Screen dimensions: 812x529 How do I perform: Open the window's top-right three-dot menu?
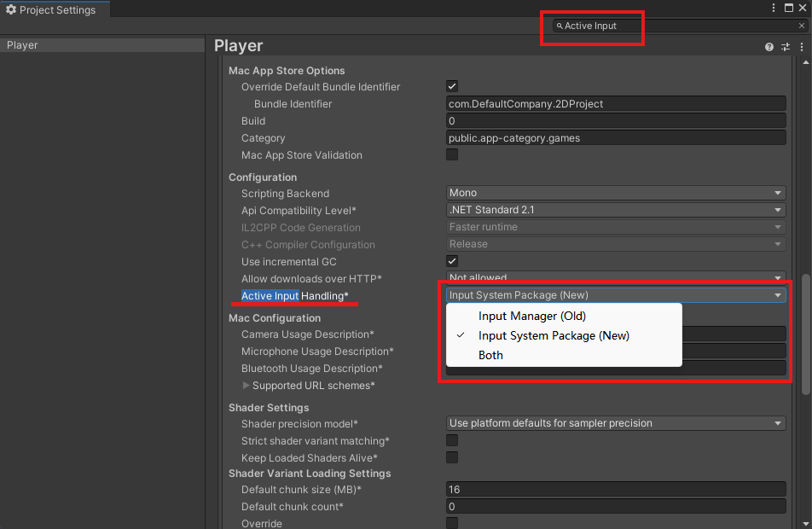[x=774, y=8]
